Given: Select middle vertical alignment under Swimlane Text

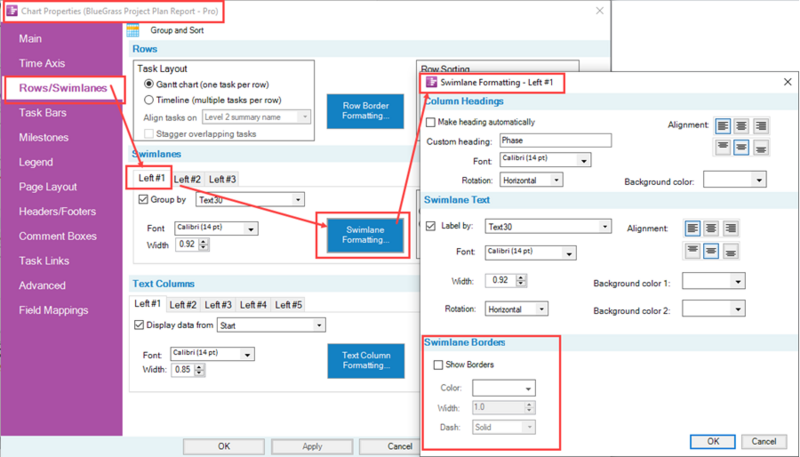Looking at the screenshot, I should pyautogui.click(x=711, y=250).
